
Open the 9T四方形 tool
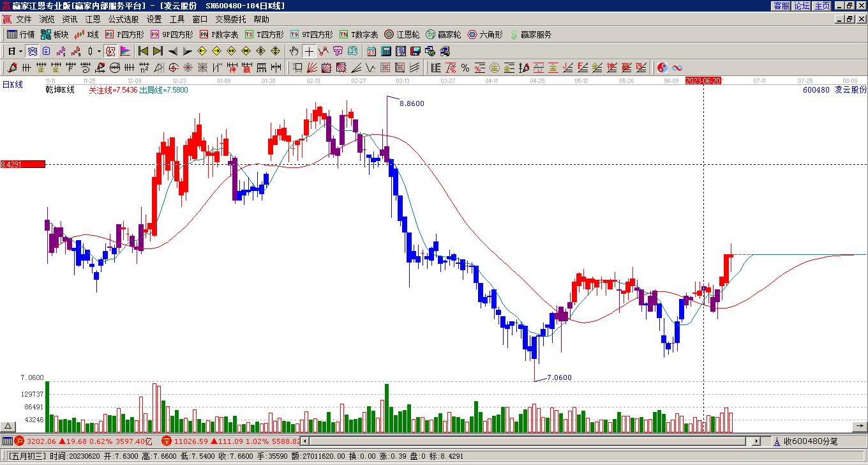click(311, 34)
